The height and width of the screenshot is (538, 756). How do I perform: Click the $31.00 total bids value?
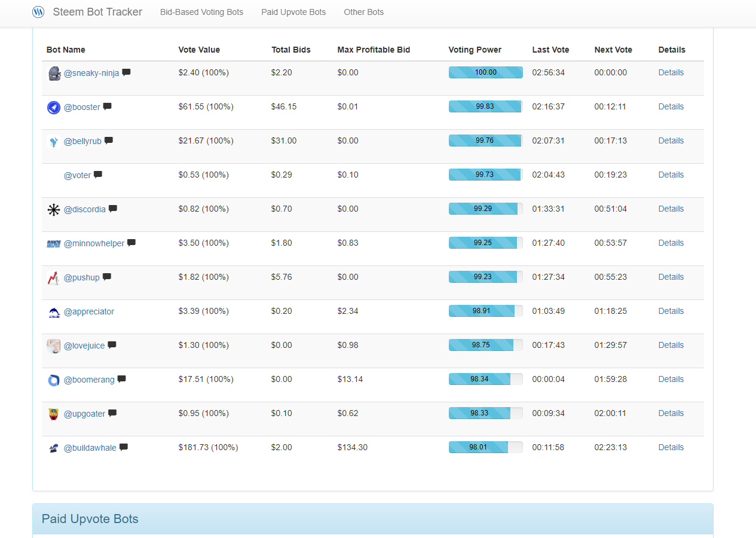coord(284,140)
